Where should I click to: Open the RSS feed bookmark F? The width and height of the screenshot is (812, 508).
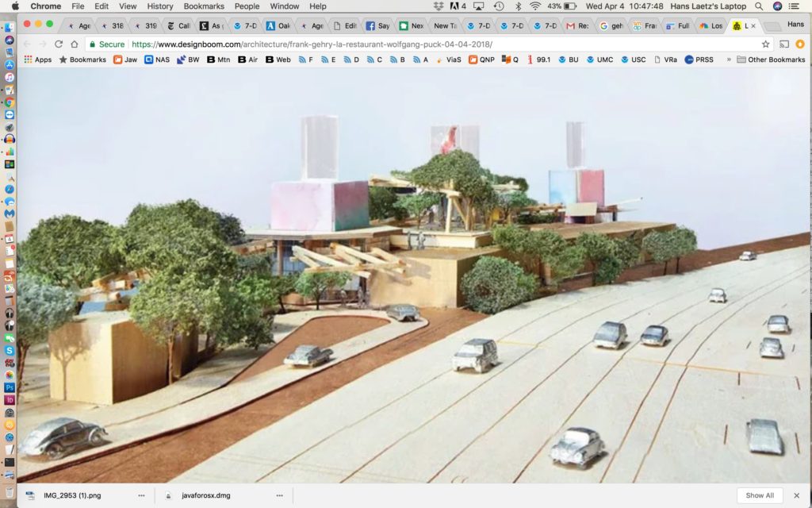click(305, 60)
